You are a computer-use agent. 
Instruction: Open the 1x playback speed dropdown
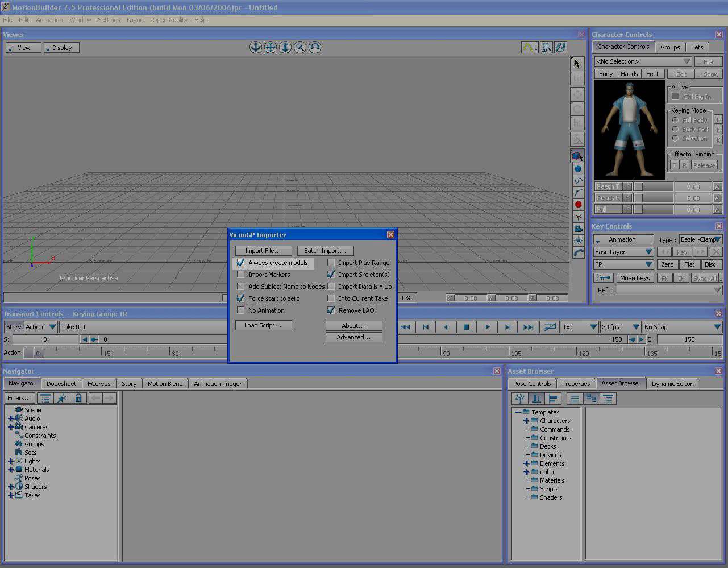coord(580,327)
